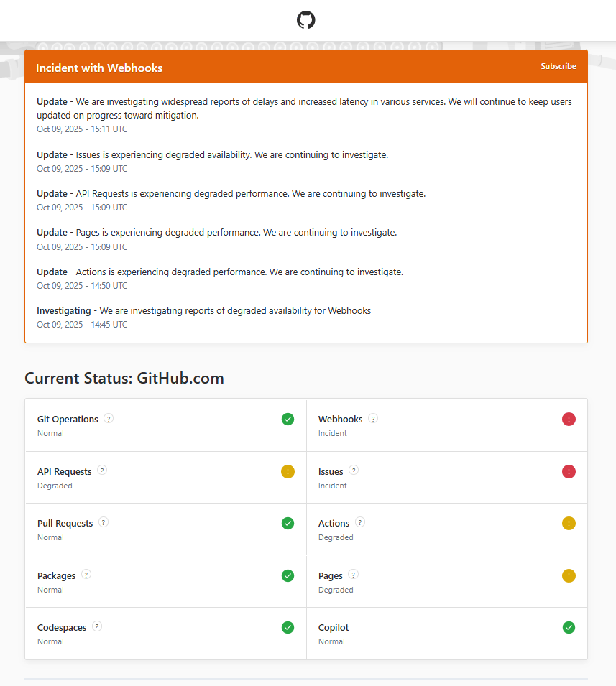Click help icon next to API Requests
This screenshot has height=686, width=616.
[x=102, y=471]
